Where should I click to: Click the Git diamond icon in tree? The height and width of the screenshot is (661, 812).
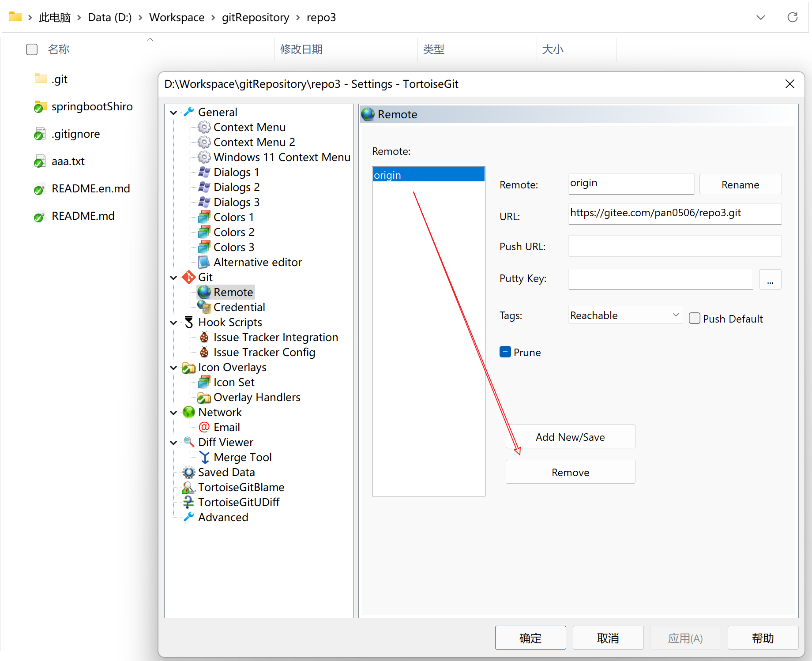tap(189, 277)
